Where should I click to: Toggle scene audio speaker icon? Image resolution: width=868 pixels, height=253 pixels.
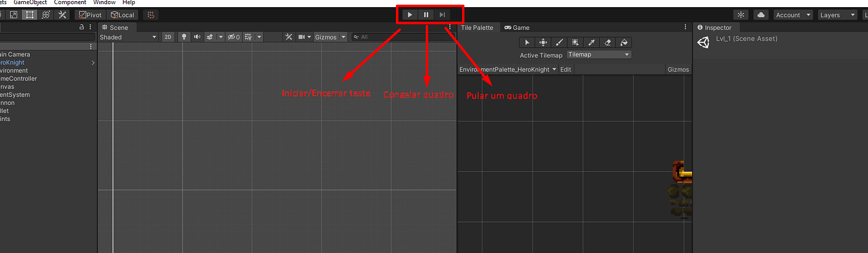(197, 37)
